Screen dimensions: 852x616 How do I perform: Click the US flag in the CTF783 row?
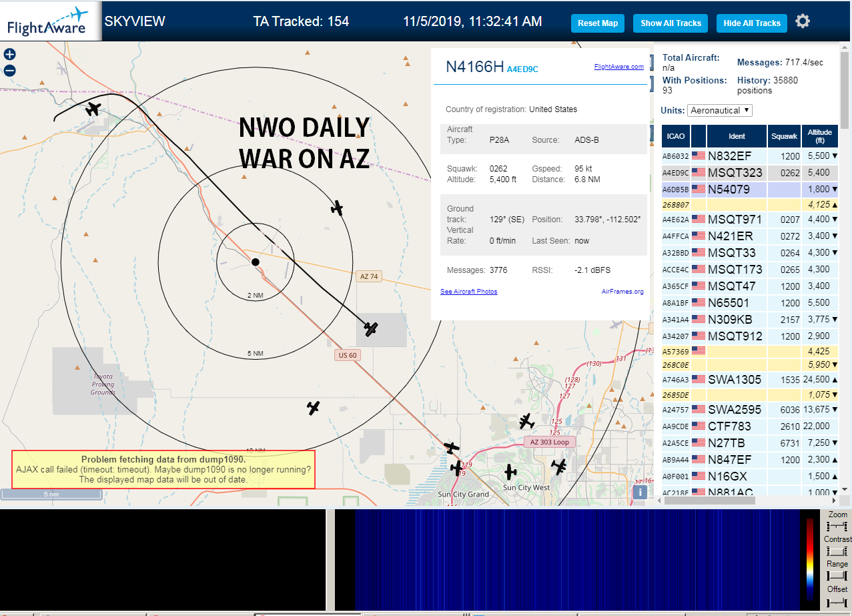pyautogui.click(x=699, y=426)
